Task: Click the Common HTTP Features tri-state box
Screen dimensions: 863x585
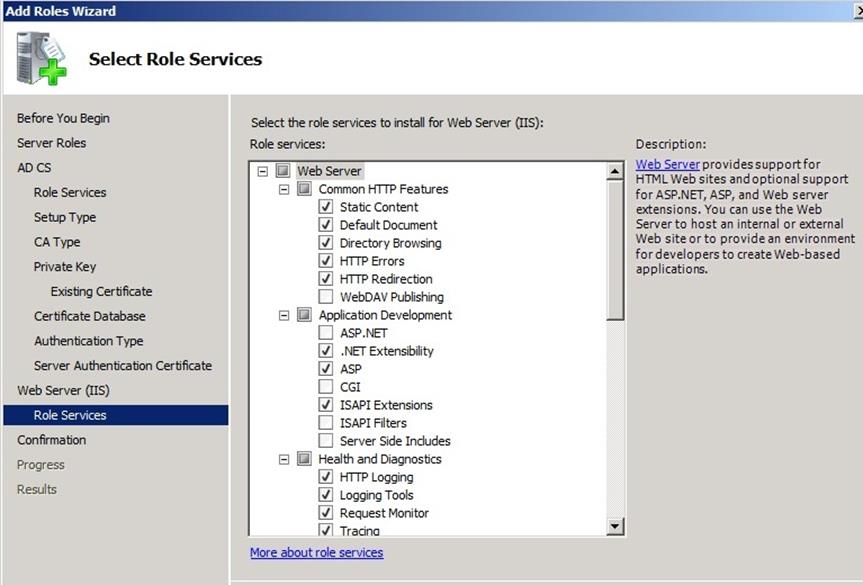Action: click(304, 189)
